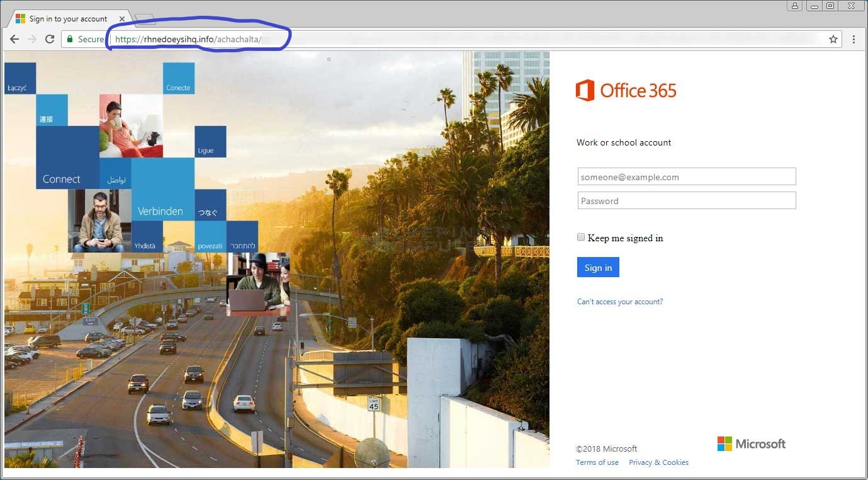Click the profile icon in the title bar
Image resolution: width=868 pixels, height=480 pixels.
click(x=794, y=5)
